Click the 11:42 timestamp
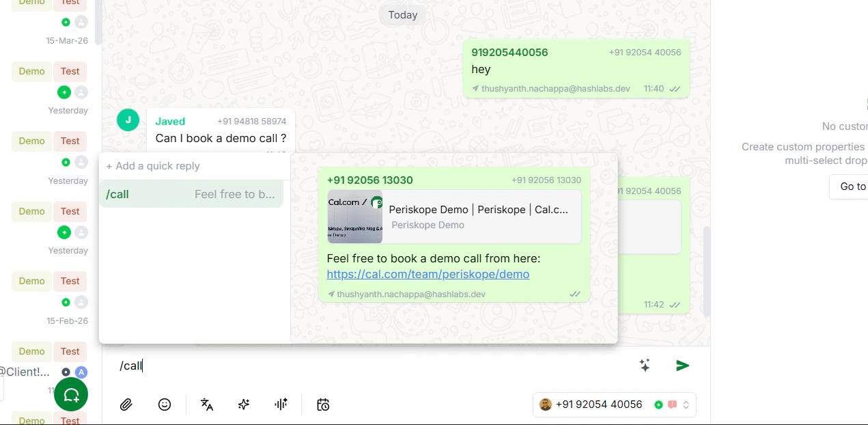 [654, 305]
